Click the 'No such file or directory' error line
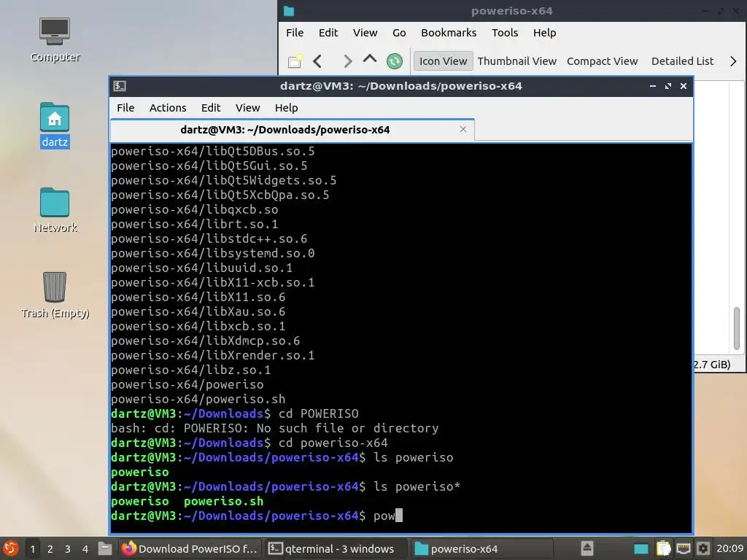The image size is (747, 560). coord(274,428)
